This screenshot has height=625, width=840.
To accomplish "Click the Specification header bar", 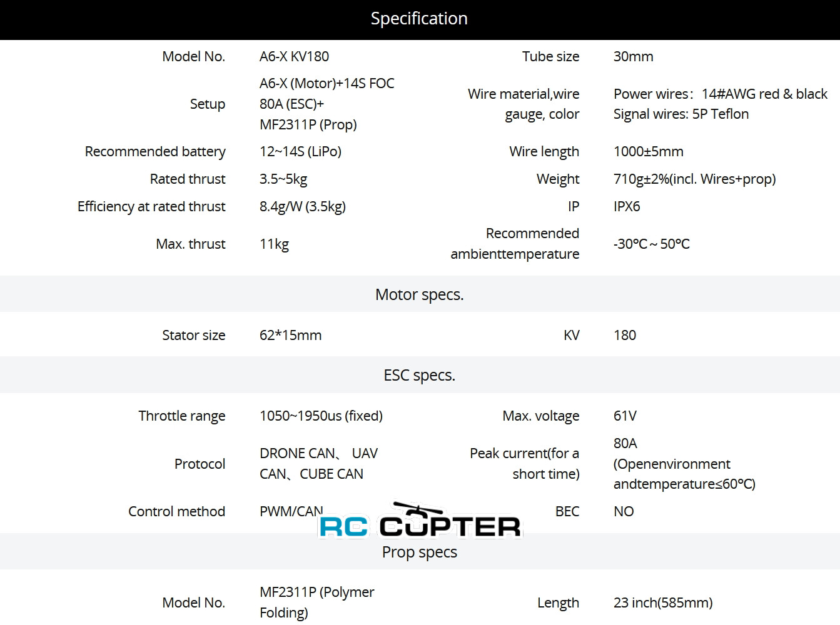I will 420,19.
